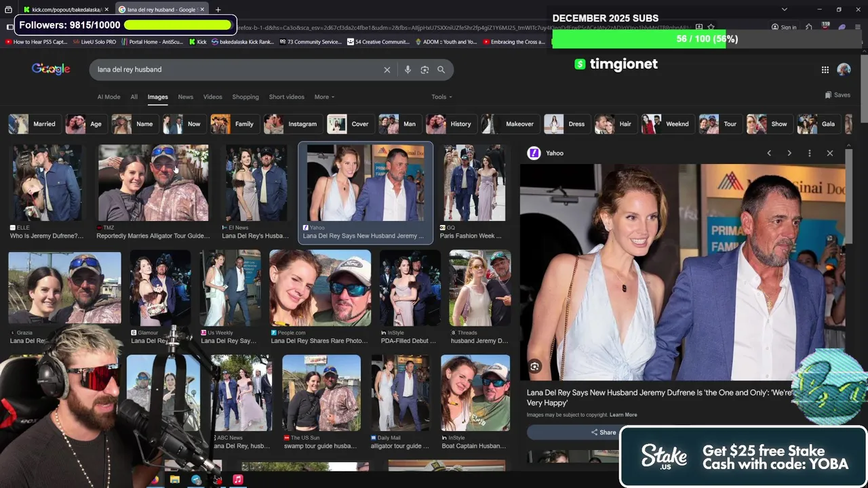Open Google Lens image search icon
Screen dimensions: 868x488
(425, 69)
